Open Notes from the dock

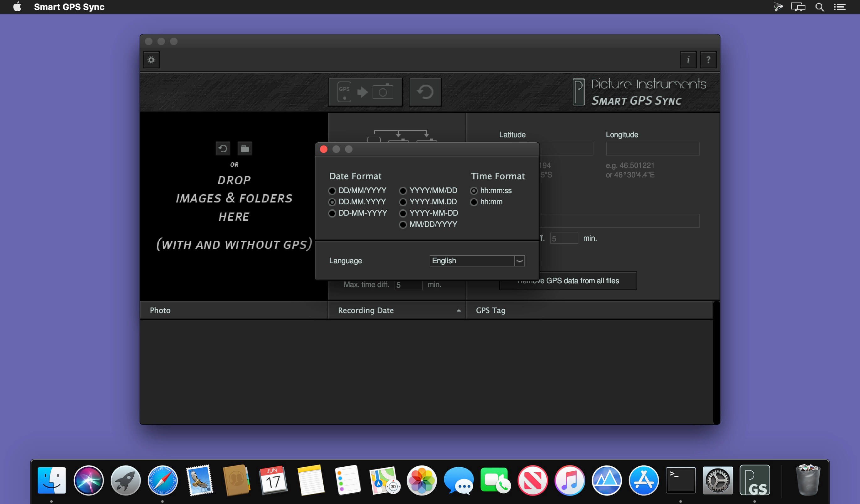(x=311, y=480)
